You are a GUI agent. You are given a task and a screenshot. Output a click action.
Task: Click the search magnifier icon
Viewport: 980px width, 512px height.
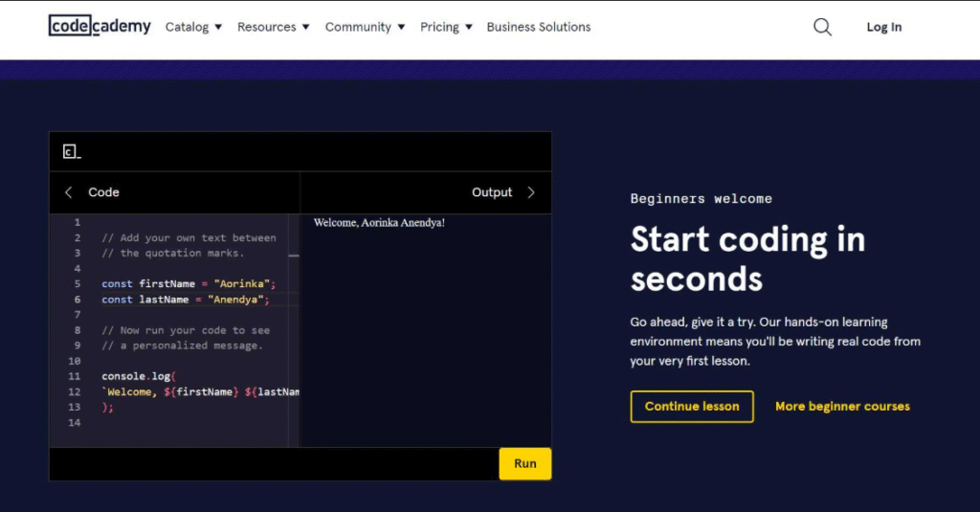(822, 27)
